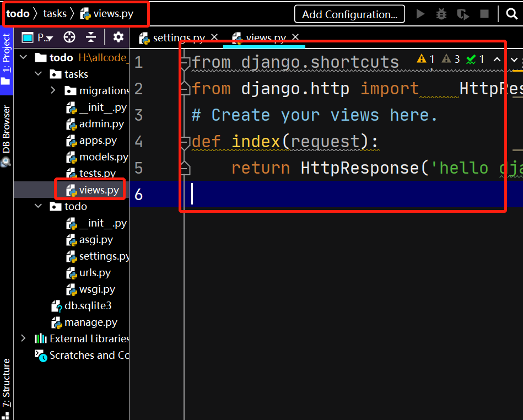Click the Stop square icon
Viewport: 523px width, 420px height.
point(484,14)
